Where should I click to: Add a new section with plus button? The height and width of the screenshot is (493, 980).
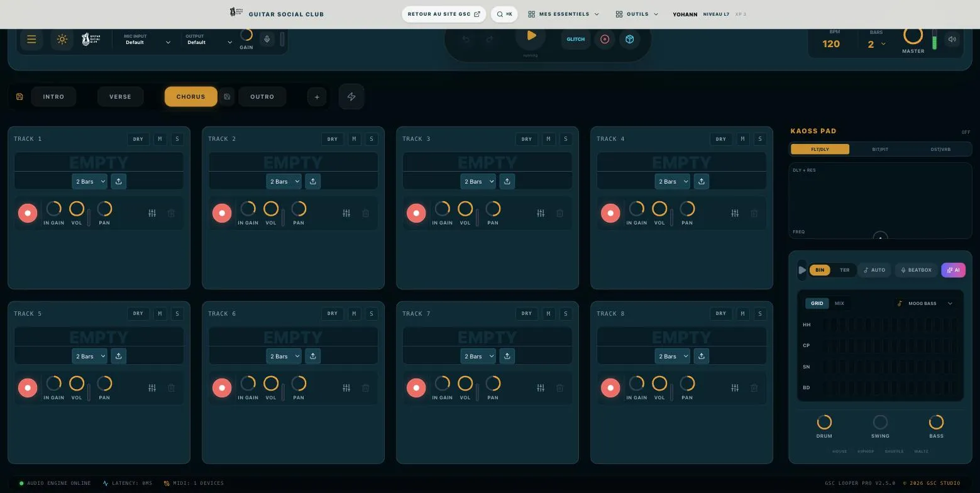(317, 97)
